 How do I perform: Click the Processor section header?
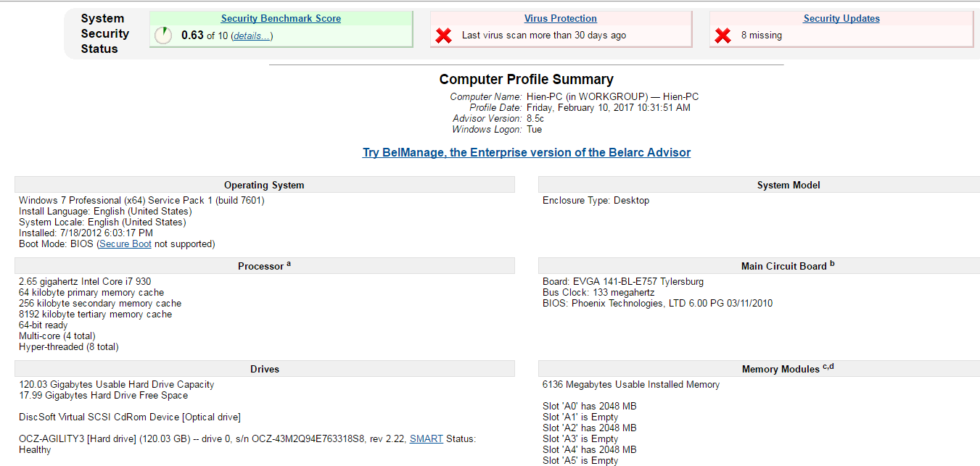click(264, 266)
